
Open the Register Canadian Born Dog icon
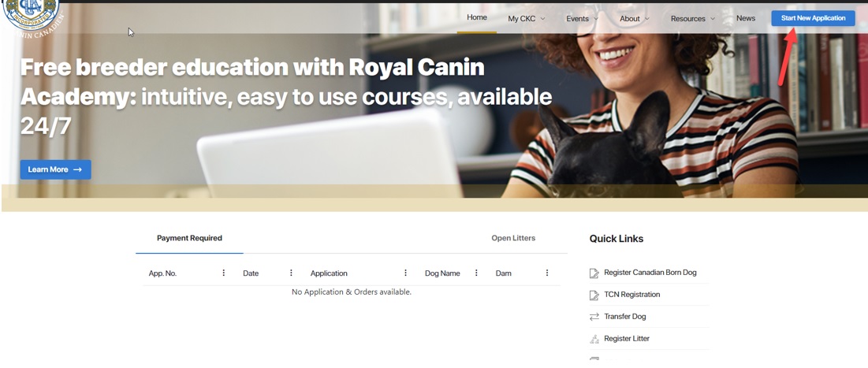[594, 273]
